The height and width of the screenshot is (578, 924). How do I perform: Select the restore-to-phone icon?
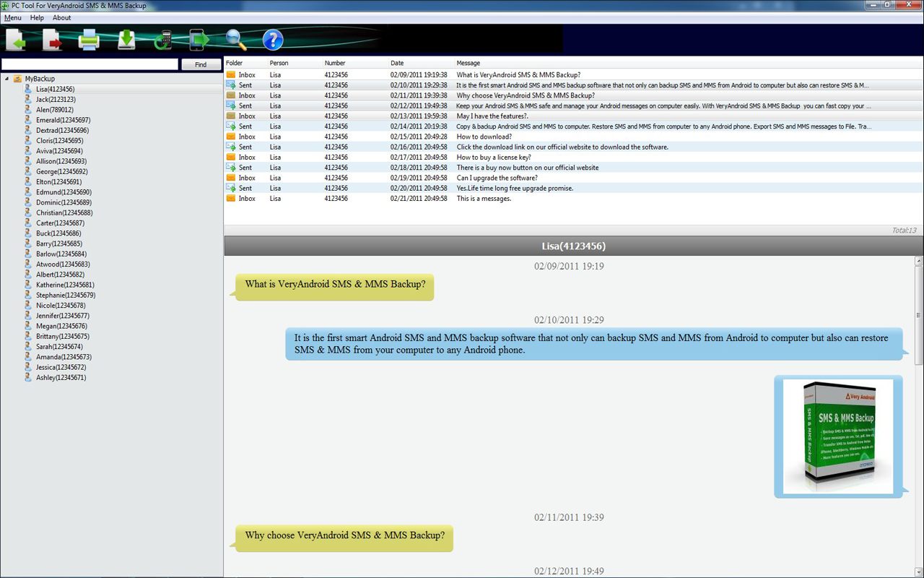click(x=199, y=40)
